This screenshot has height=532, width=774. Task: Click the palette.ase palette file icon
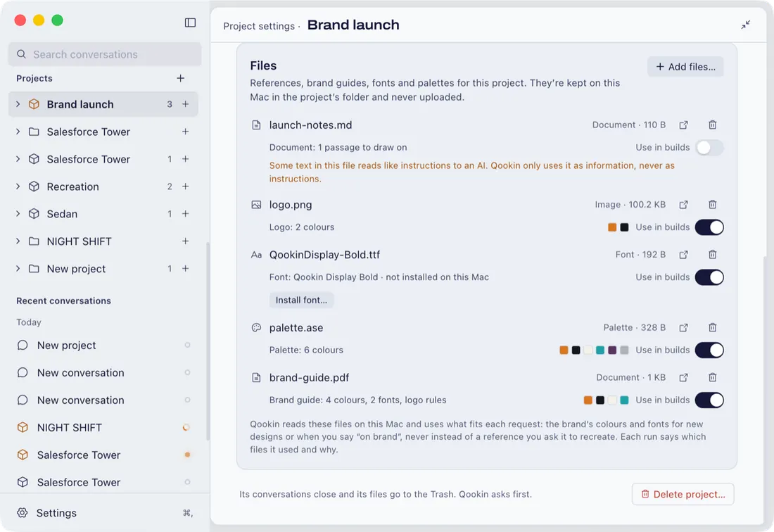[256, 328]
